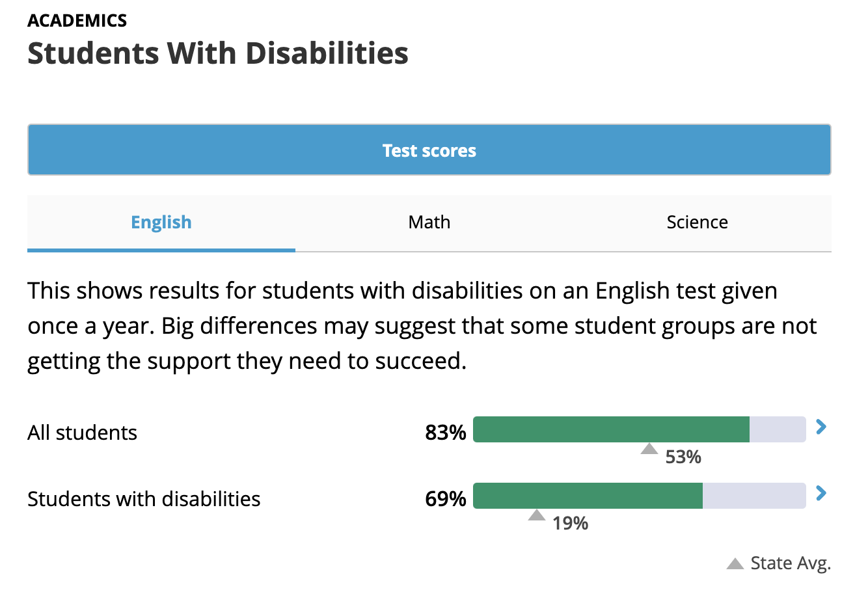Screen dimensions: 868x592
Task: Click Students with disabilities green progress bar
Action: [x=588, y=496]
